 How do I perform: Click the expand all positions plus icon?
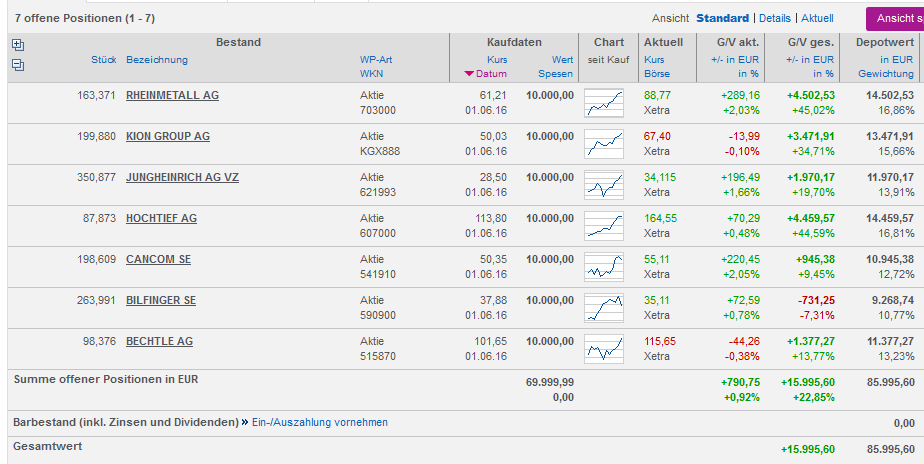17,45
